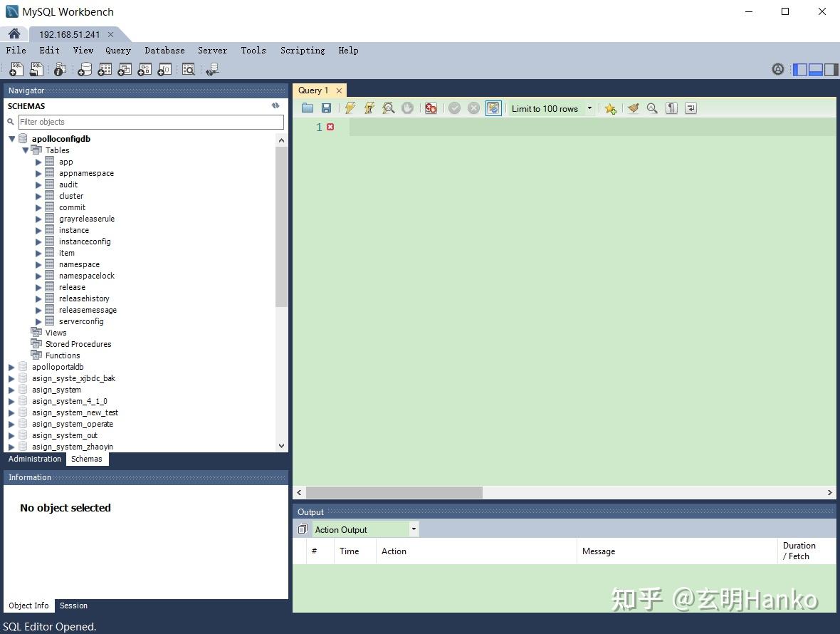
Task: Save the script to a file
Action: (x=326, y=108)
